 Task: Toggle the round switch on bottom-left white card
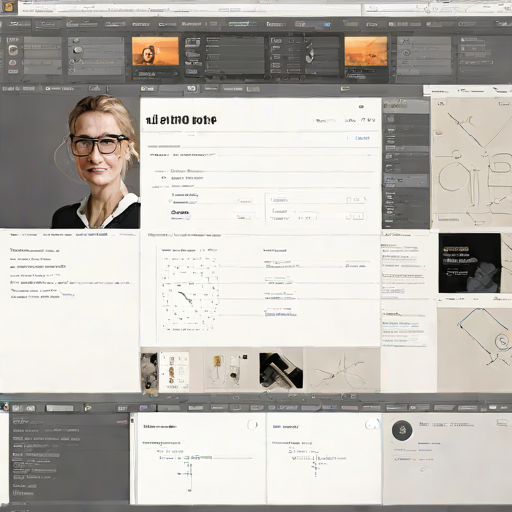252,425
